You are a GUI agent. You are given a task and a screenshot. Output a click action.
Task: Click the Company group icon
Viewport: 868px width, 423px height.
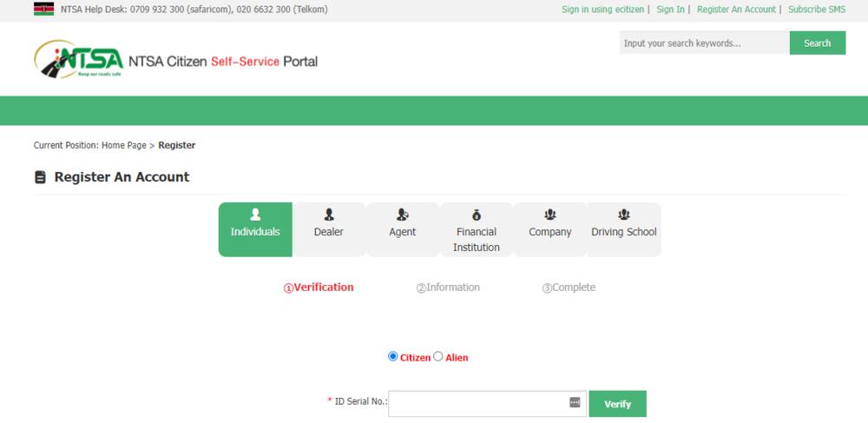pyautogui.click(x=549, y=215)
